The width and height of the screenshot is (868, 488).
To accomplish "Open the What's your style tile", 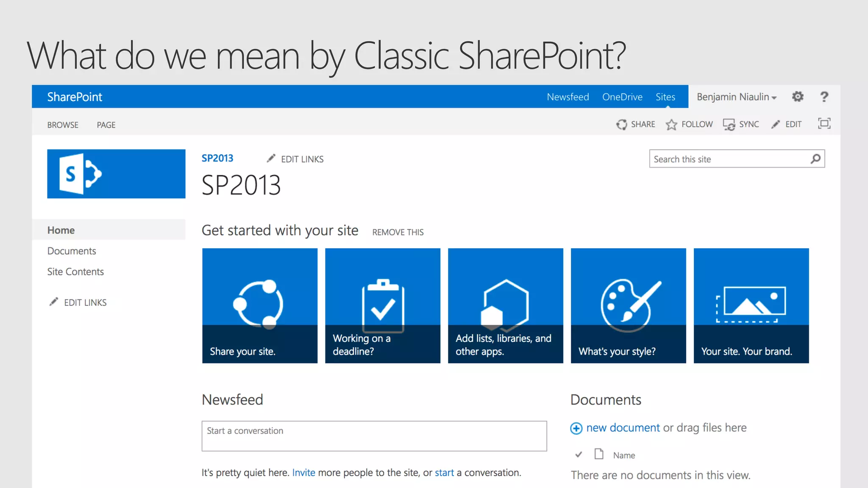I will coord(629,305).
